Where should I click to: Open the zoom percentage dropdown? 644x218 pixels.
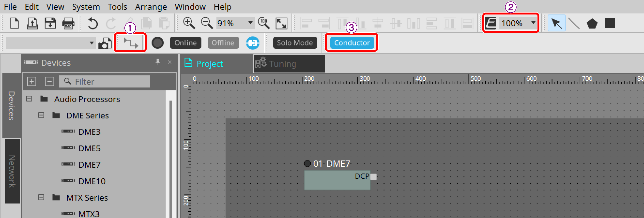click(x=250, y=23)
